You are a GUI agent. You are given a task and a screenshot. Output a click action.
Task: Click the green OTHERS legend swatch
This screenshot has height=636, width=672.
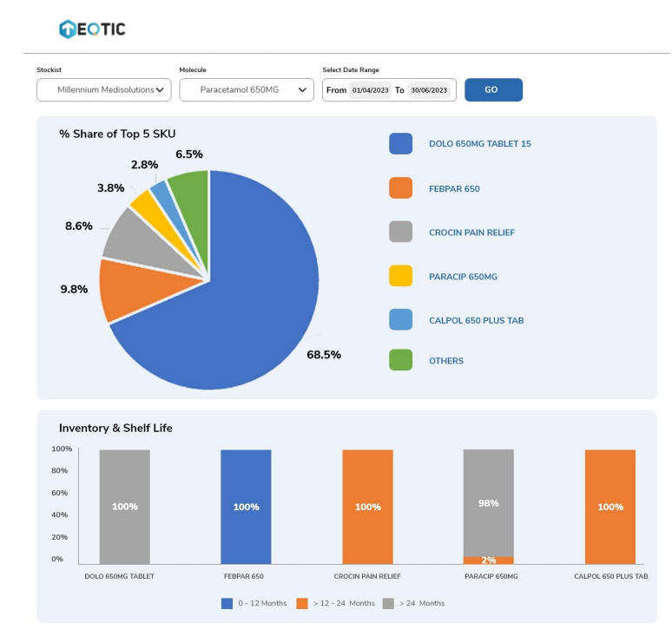click(x=400, y=360)
